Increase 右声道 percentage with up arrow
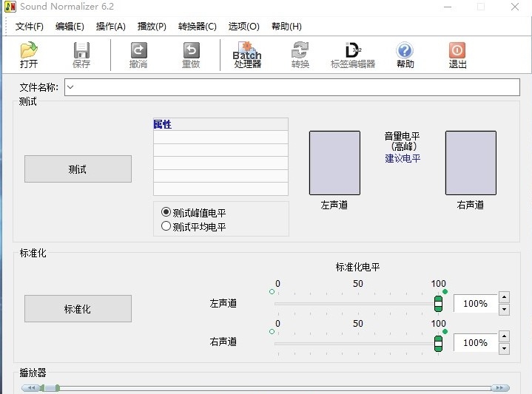This screenshot has width=532, height=394. click(504, 336)
